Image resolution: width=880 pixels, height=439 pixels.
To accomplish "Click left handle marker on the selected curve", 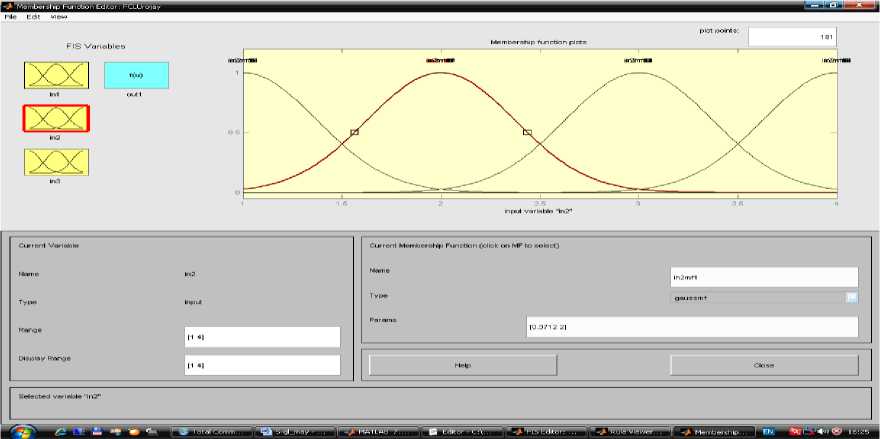I will click(x=354, y=132).
